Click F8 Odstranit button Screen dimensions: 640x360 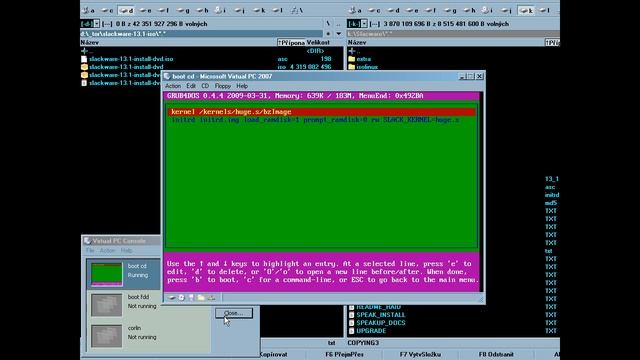point(496,354)
